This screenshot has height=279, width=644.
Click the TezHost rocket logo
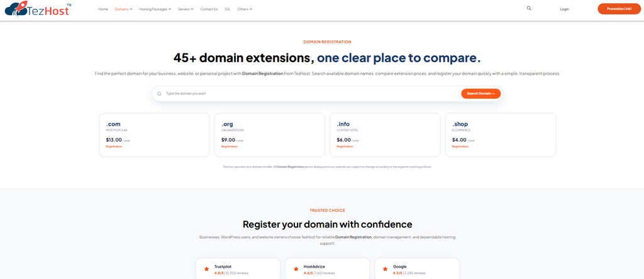(x=38, y=9)
